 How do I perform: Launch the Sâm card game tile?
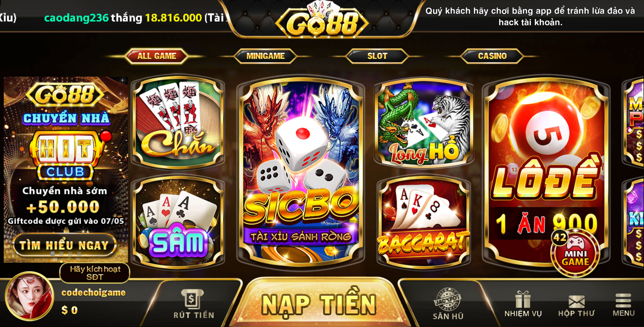[x=178, y=223]
